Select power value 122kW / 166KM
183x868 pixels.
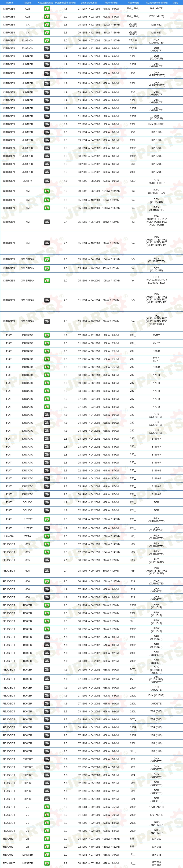pyautogui.click(x=111, y=25)
